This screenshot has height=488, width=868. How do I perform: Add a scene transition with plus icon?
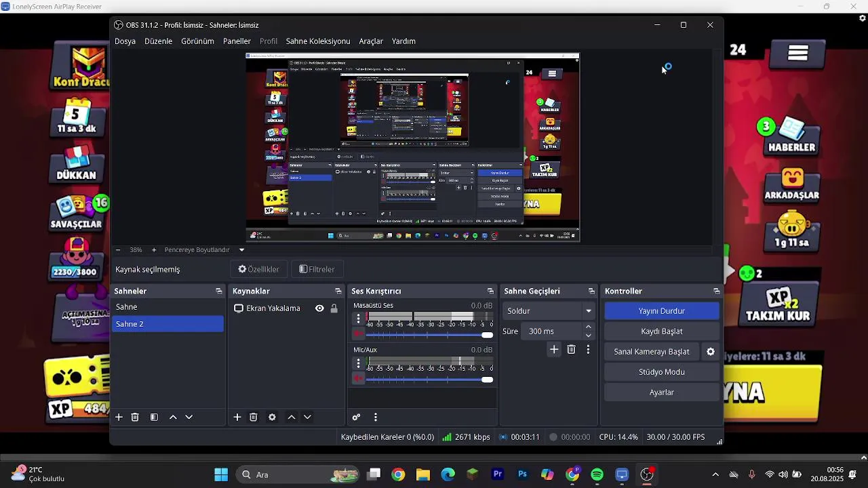coord(554,350)
